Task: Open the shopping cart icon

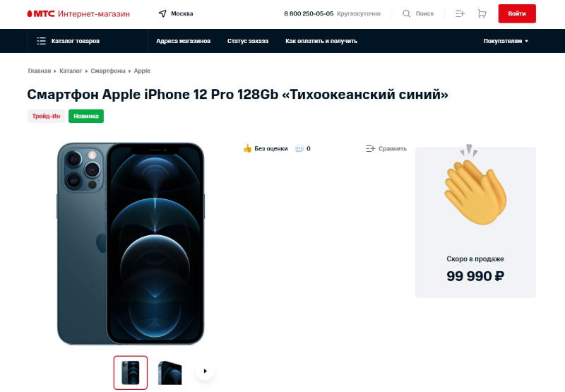Action: coord(482,13)
